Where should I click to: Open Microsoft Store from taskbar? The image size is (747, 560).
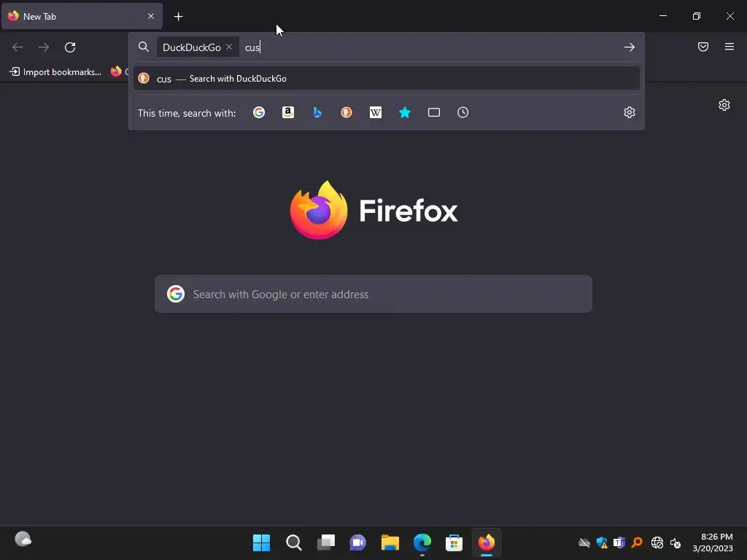coord(454,542)
